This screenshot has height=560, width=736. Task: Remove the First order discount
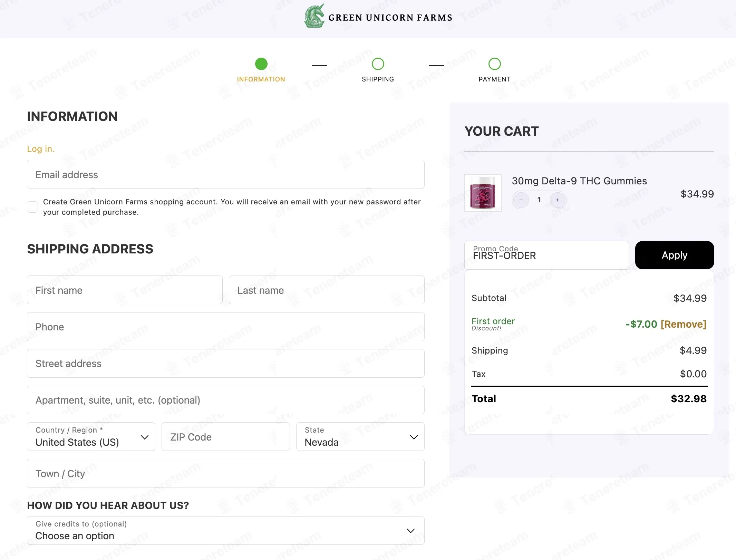(x=683, y=324)
